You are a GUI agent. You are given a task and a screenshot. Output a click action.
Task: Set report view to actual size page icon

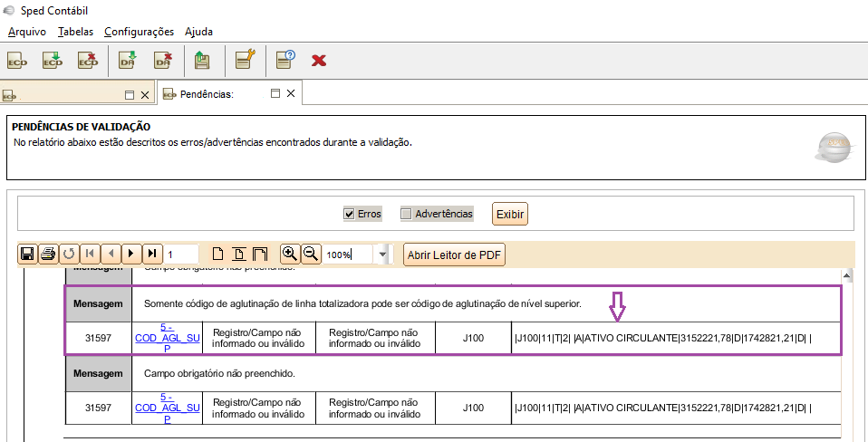pyautogui.click(x=218, y=254)
